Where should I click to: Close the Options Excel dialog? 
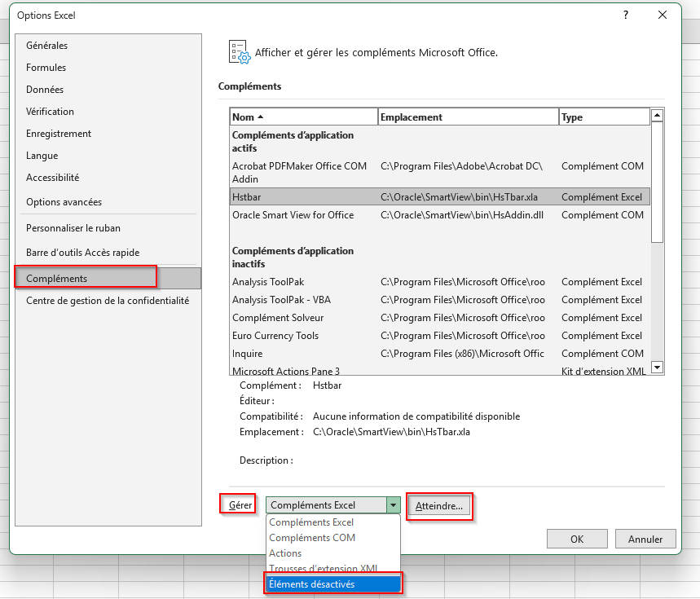tap(663, 15)
